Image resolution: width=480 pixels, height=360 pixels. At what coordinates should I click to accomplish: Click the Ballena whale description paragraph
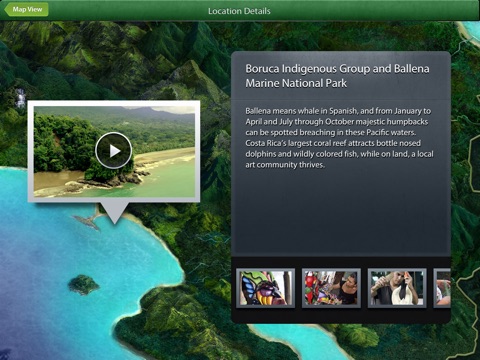pos(339,138)
